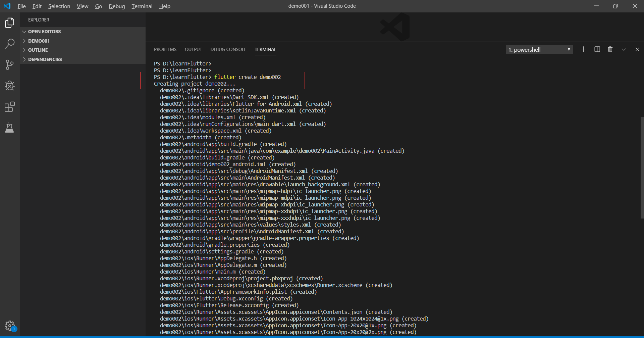Click the window title 'demo001 - Visual Studio Code'
This screenshot has height=338, width=644.
322,6
